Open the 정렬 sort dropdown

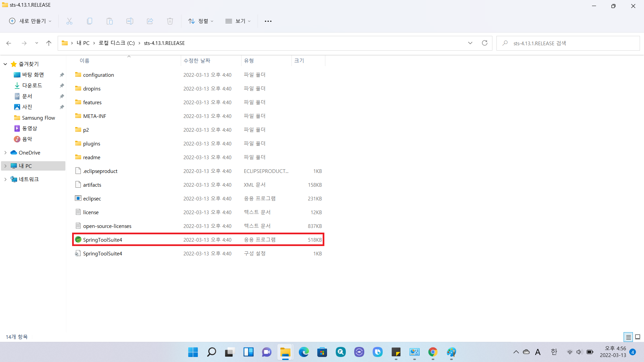[x=201, y=21]
